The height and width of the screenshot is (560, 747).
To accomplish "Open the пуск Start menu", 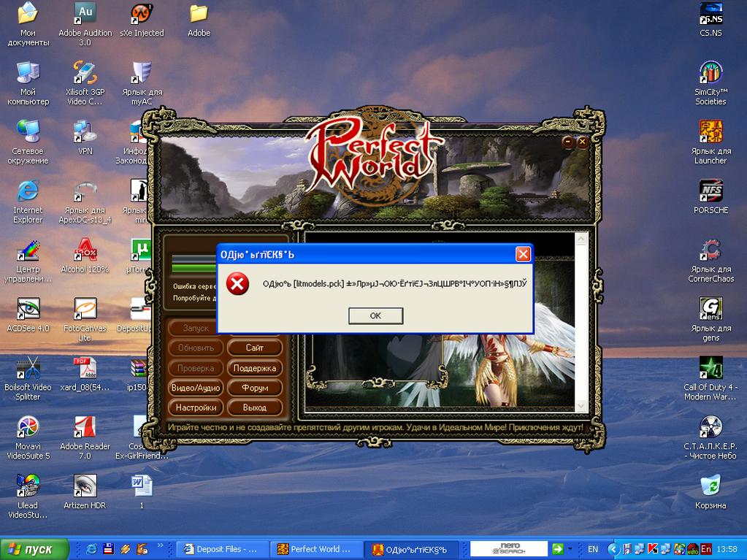I will [35, 549].
